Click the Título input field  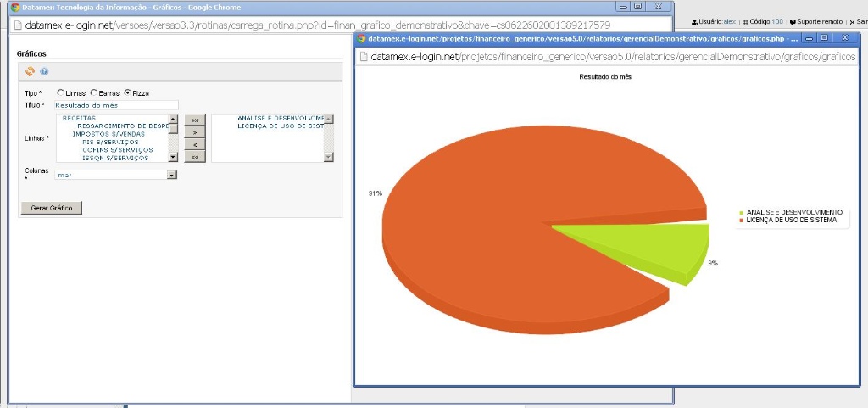[116, 104]
